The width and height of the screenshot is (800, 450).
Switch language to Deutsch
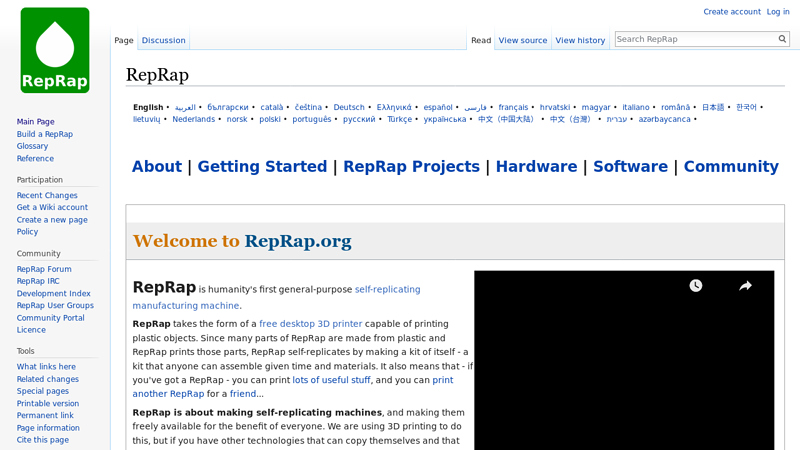[349, 107]
